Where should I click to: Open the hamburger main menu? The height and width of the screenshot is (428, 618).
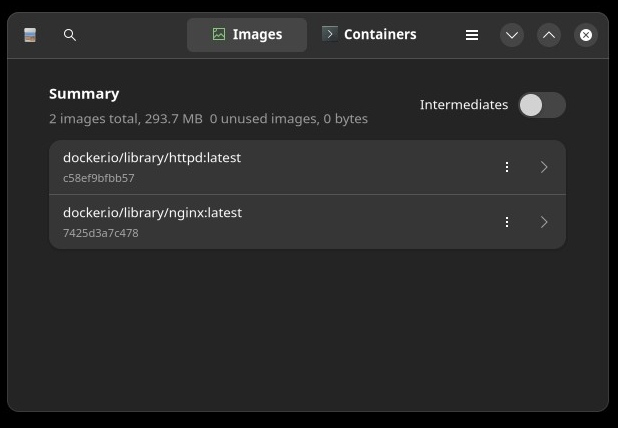pyautogui.click(x=472, y=35)
